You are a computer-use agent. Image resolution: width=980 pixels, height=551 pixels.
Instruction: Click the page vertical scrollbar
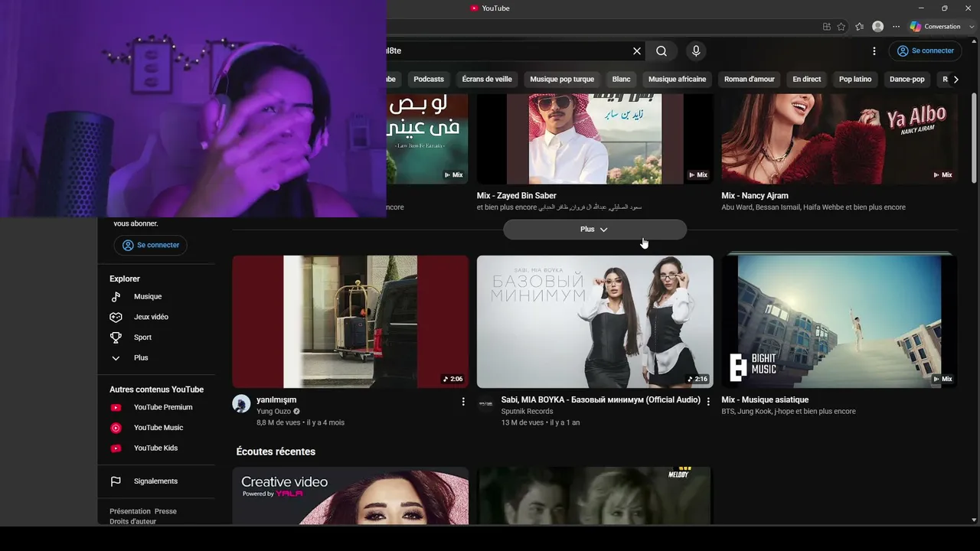[974, 139]
